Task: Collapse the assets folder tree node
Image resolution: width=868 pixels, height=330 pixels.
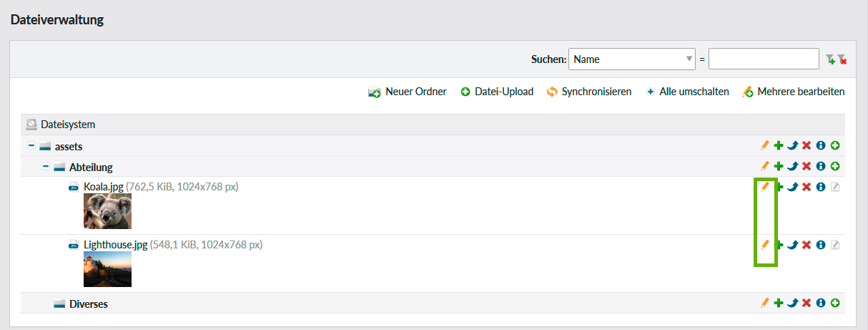Action: (x=31, y=146)
